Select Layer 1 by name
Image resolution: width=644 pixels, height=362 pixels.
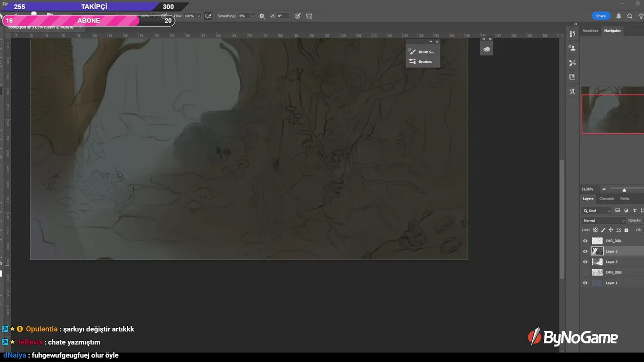pos(611,283)
